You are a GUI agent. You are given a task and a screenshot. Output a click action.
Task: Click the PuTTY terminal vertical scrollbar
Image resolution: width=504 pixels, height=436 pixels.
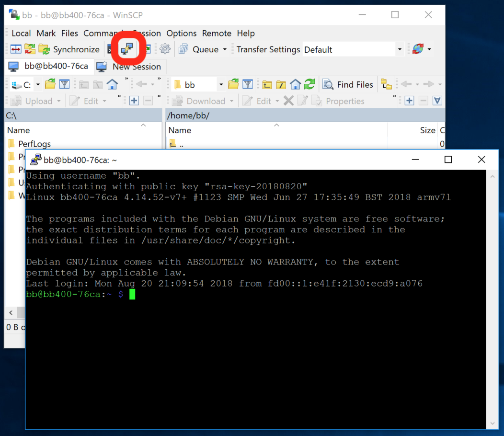click(493, 297)
